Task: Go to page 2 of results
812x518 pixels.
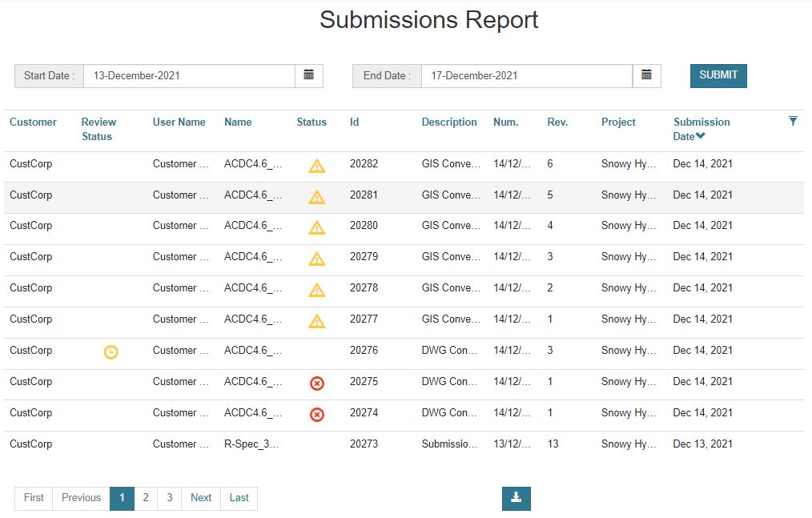Action: point(146,498)
